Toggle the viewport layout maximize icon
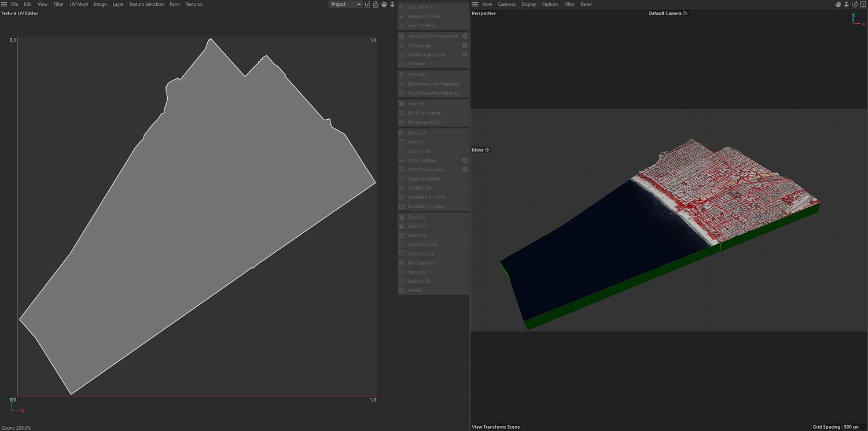 click(x=863, y=4)
